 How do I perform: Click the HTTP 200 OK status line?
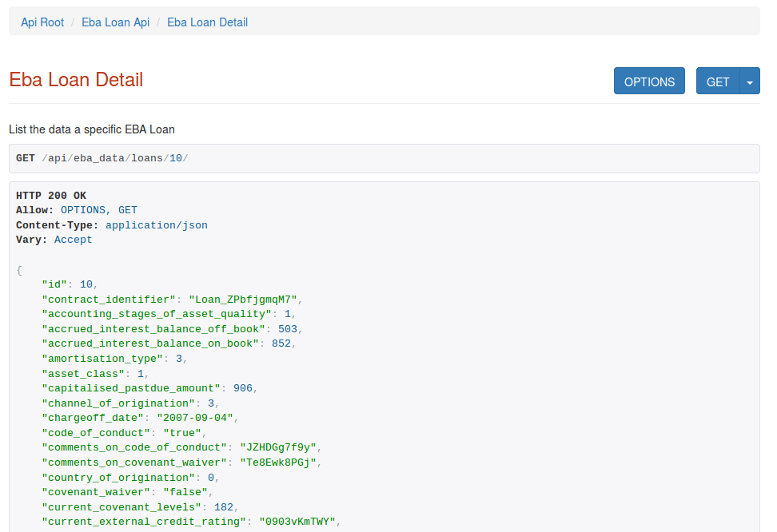[51, 196]
